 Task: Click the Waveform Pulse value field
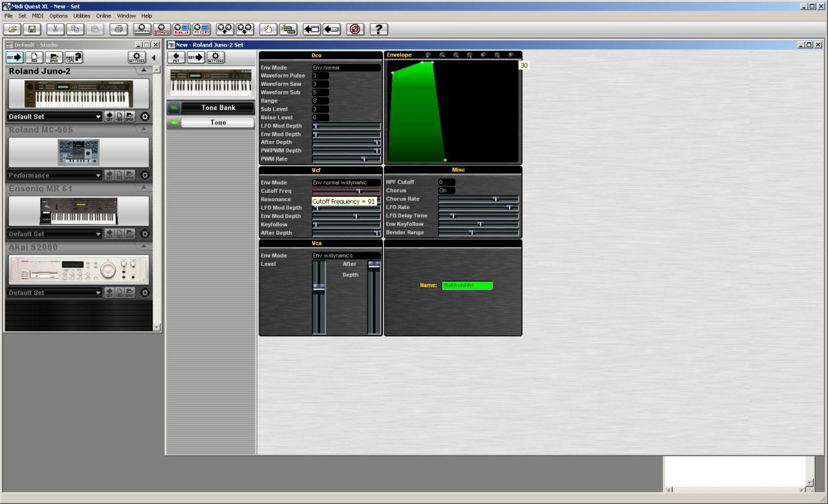[320, 76]
